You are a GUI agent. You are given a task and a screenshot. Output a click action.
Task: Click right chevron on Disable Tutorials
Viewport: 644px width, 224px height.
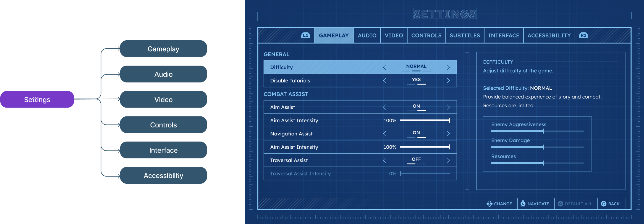[x=448, y=81]
